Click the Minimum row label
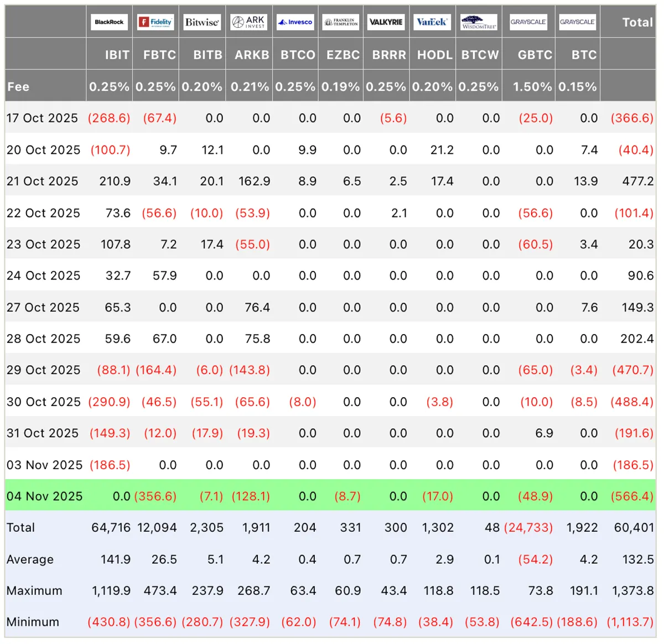The width and height of the screenshot is (664, 644). click(33, 622)
